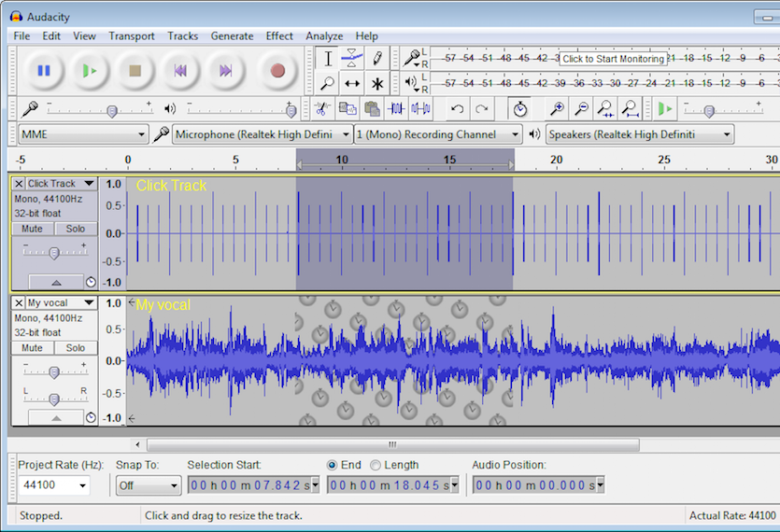This screenshot has height=532, width=780.
Task: Select the Envelope tool
Action: coord(352,59)
